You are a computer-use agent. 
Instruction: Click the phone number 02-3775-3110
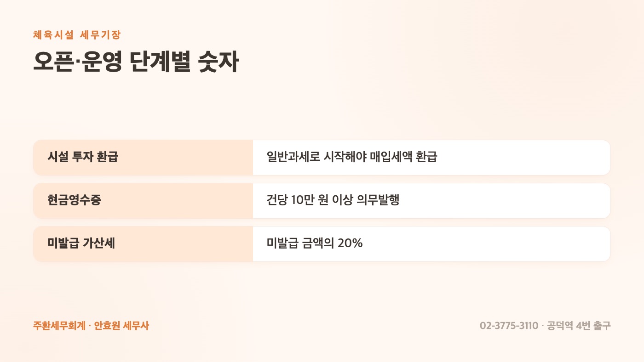pyautogui.click(x=509, y=326)
